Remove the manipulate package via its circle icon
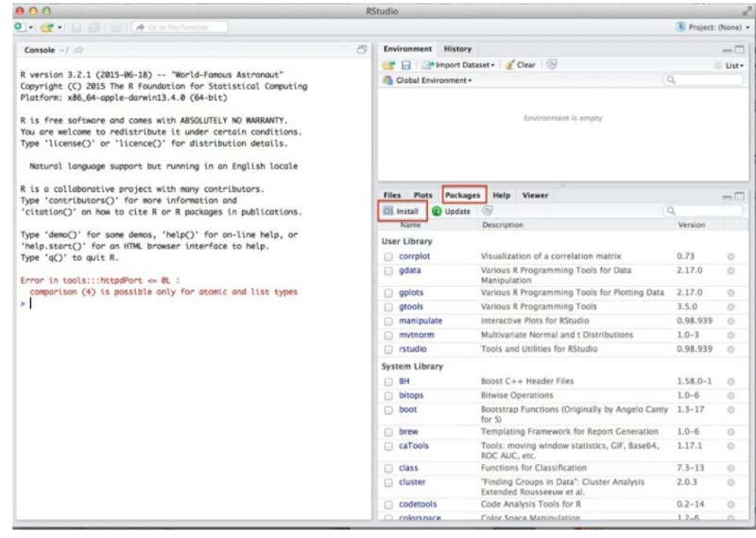 [730, 321]
